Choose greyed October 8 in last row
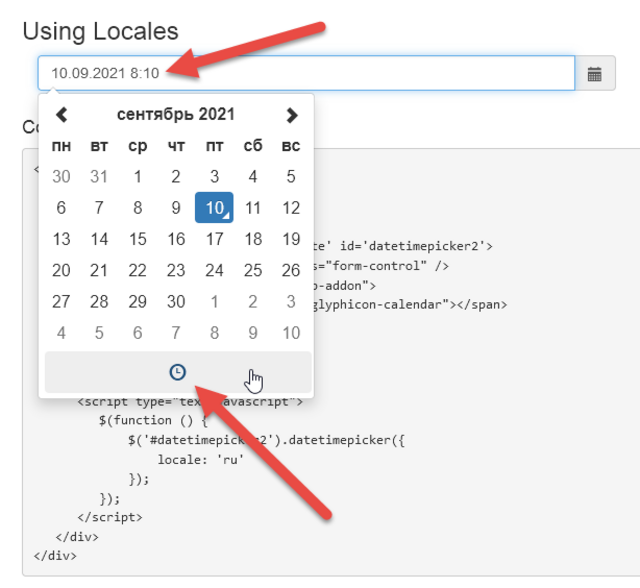The width and height of the screenshot is (640, 588). point(214,333)
